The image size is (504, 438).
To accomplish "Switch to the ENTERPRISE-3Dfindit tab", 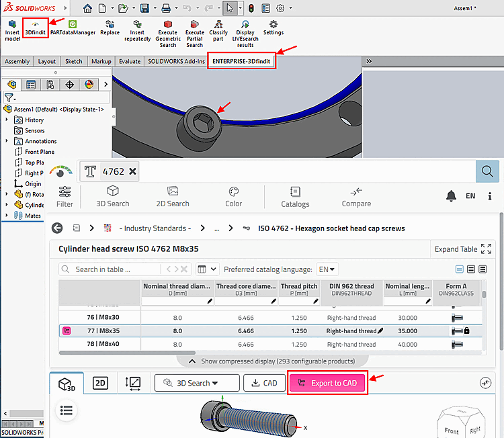I will [x=241, y=61].
